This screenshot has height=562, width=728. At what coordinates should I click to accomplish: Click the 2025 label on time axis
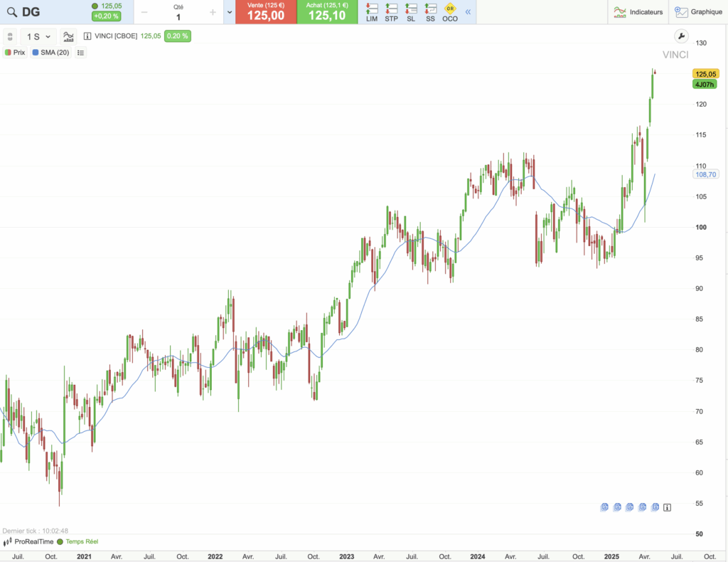[611, 556]
